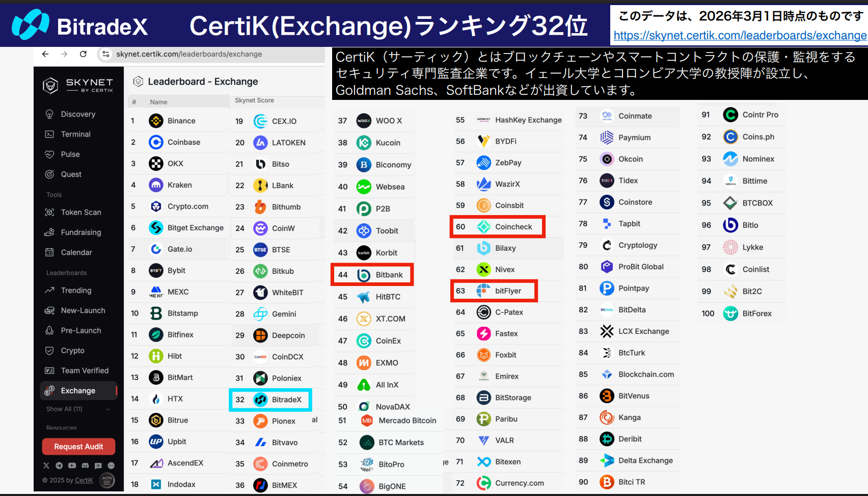The width and height of the screenshot is (868, 496).
Task: Click the Gemini logo icon
Action: pyautogui.click(x=260, y=314)
